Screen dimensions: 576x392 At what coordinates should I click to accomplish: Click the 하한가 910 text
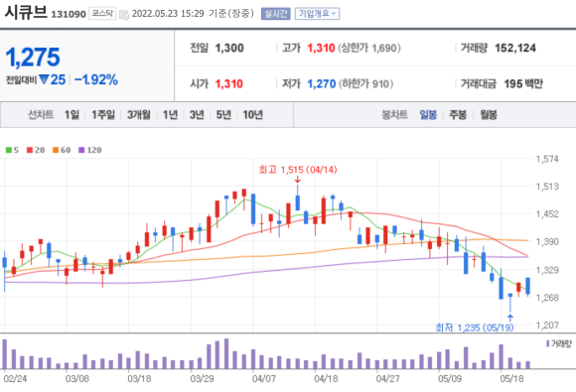click(x=365, y=84)
